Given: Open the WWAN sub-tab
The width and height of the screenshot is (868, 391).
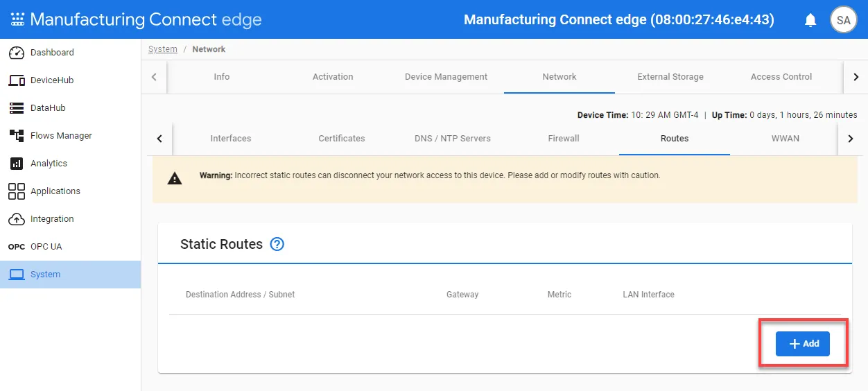Looking at the screenshot, I should (785, 139).
